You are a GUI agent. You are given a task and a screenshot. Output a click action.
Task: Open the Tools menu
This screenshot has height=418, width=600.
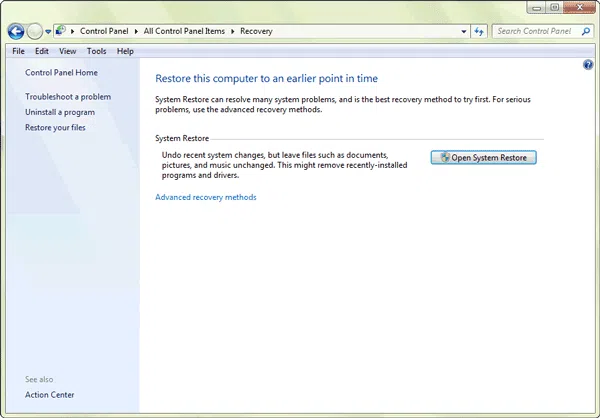point(96,51)
